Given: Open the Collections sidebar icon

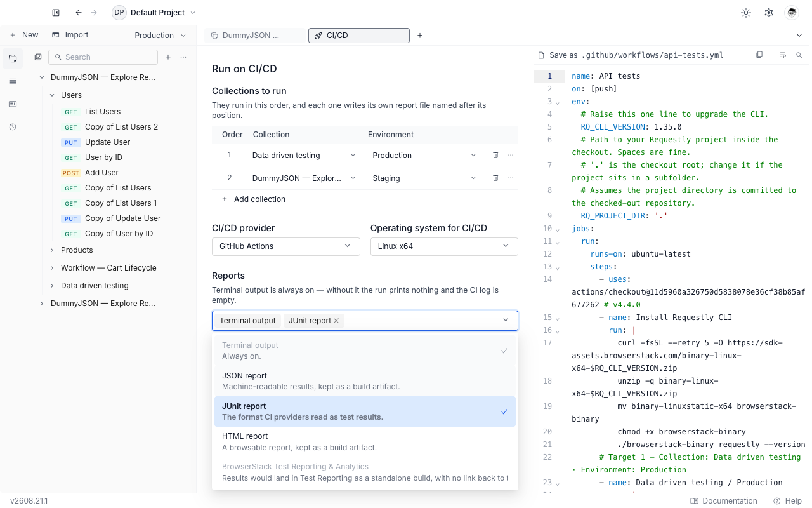Looking at the screenshot, I should pyautogui.click(x=13, y=58).
